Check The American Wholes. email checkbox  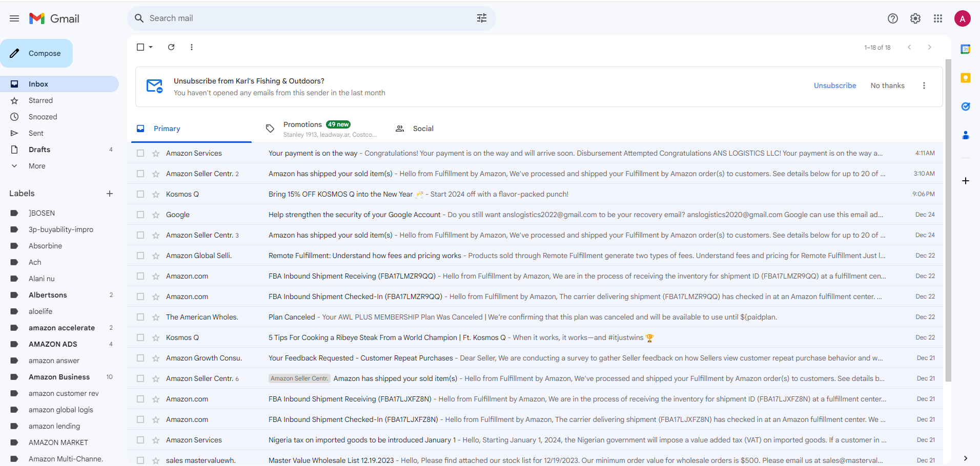(140, 317)
